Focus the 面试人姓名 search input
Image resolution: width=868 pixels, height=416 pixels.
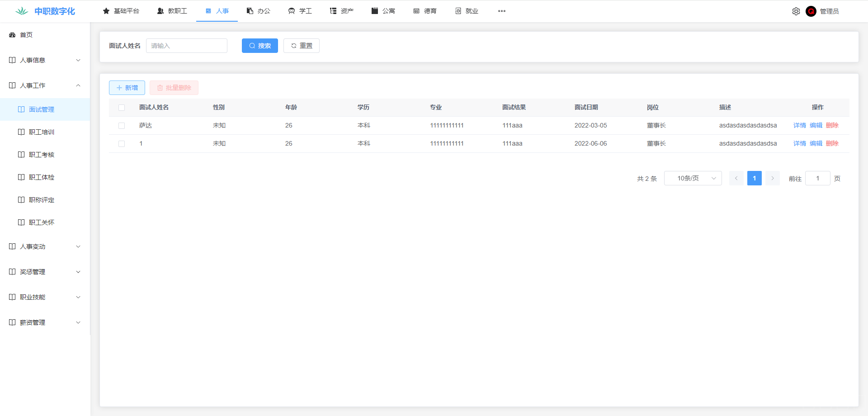186,46
